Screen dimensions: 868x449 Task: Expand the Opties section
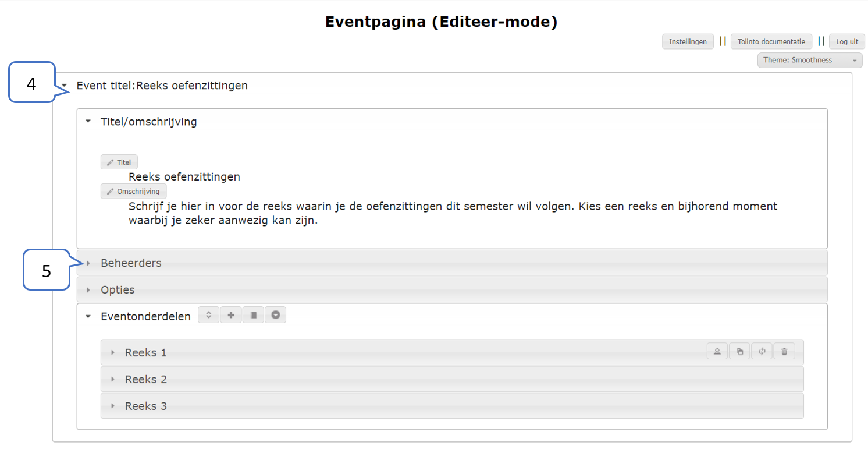point(452,289)
